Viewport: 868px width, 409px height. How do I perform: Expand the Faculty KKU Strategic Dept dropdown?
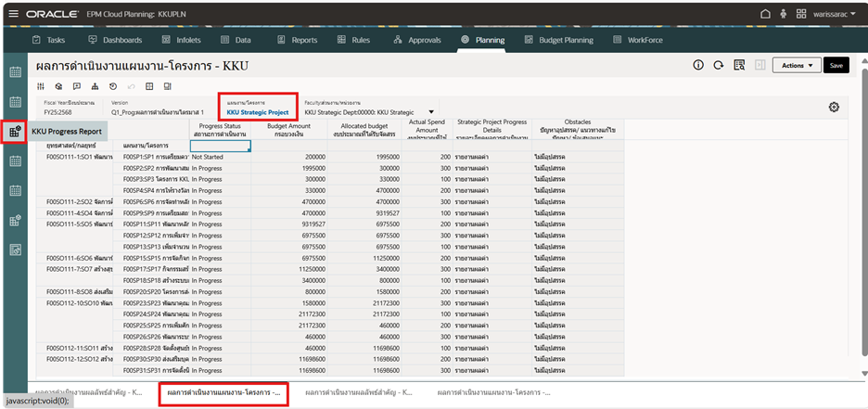pos(430,112)
